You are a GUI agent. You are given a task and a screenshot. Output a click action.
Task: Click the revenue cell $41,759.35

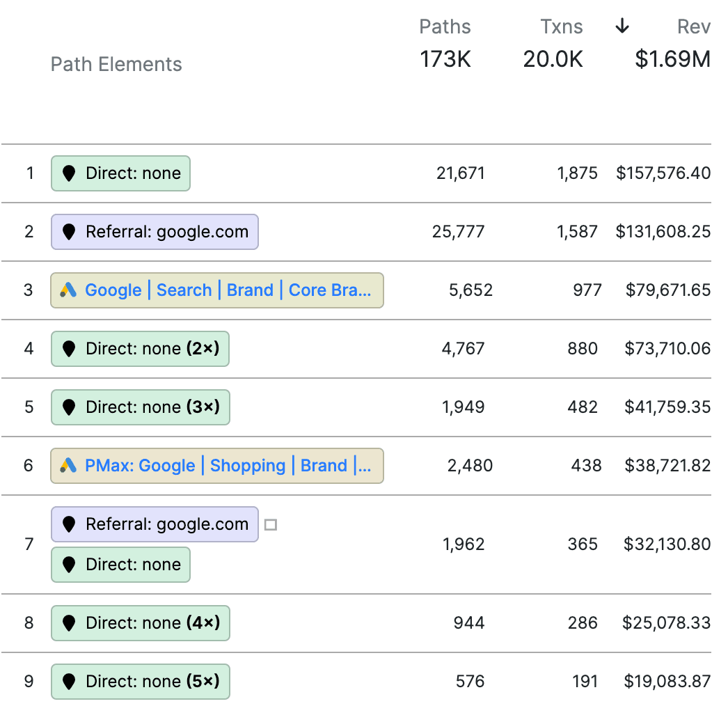[x=667, y=407]
